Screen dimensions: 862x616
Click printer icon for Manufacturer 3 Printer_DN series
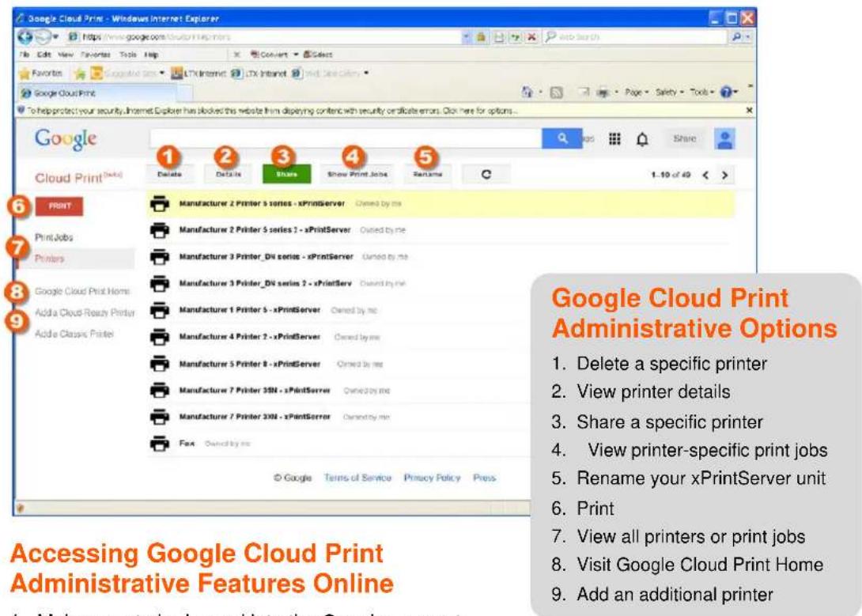pos(160,257)
